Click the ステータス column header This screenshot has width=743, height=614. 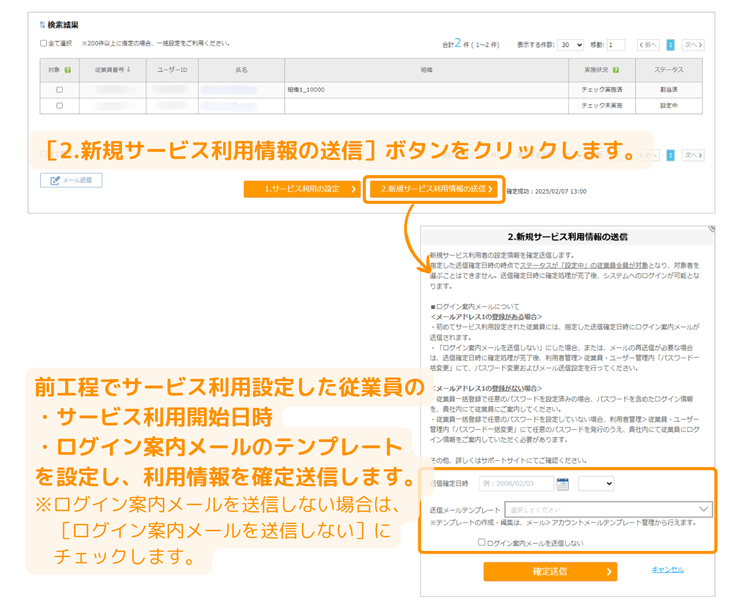point(669,71)
